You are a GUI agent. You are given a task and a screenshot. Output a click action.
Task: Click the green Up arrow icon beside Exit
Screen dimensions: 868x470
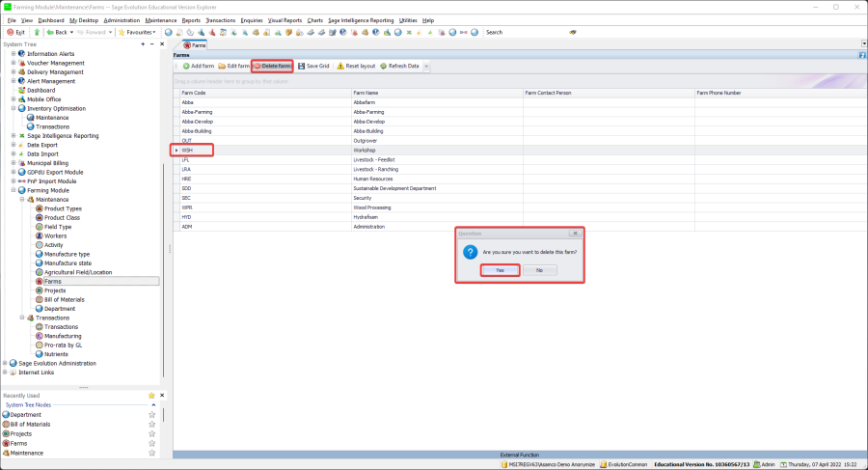pyautogui.click(x=37, y=32)
